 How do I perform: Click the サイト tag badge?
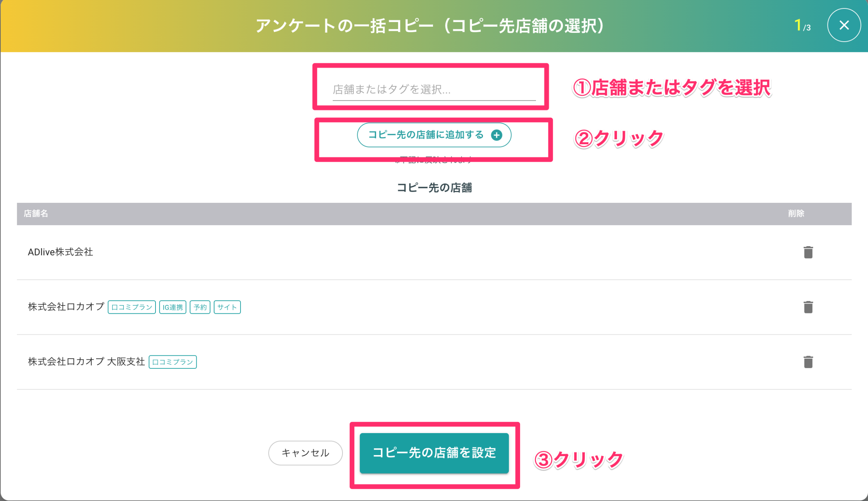click(227, 307)
